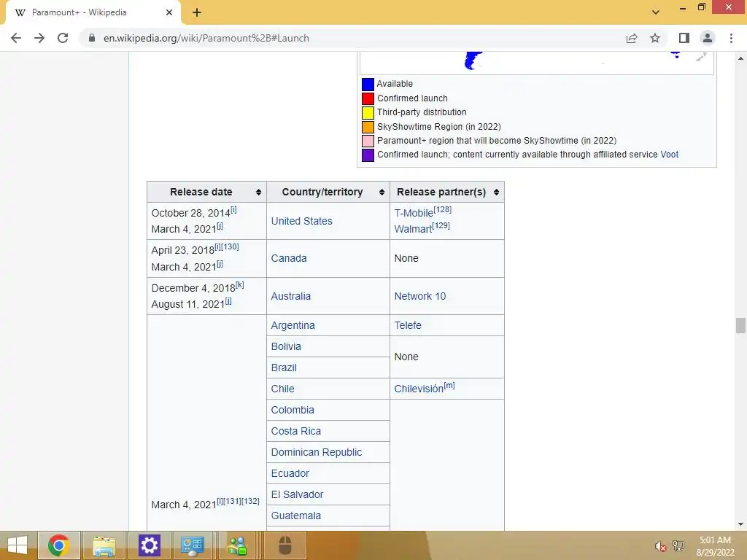Bookmark this page with the star
747x560 pixels.
coord(655,38)
